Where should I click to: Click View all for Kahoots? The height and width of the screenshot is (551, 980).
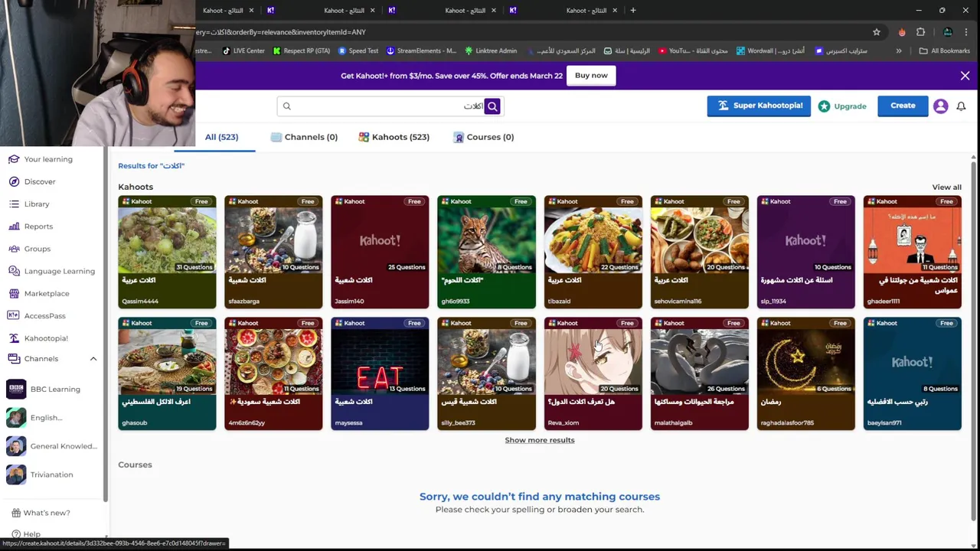(946, 187)
